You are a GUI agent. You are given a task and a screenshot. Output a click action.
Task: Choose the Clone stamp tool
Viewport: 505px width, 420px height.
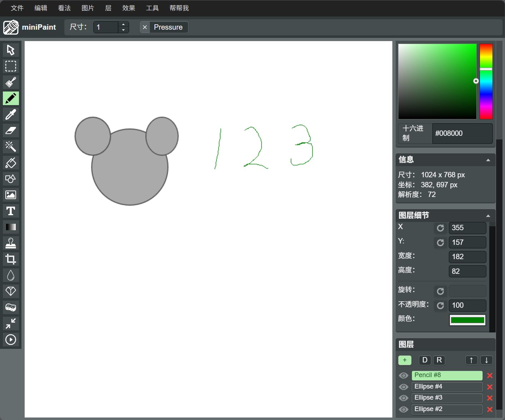coord(11,243)
